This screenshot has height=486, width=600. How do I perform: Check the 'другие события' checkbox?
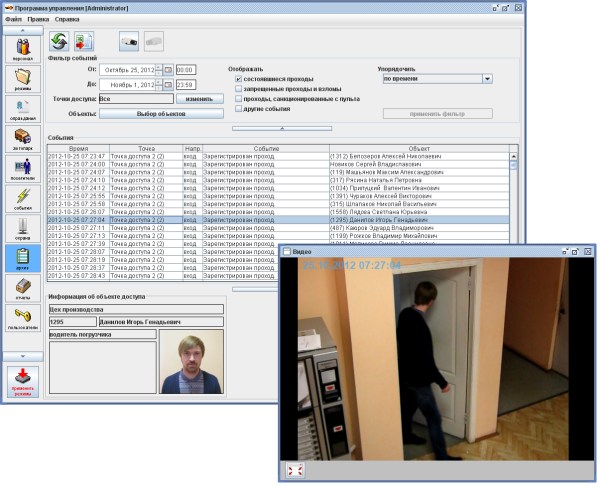pos(237,108)
